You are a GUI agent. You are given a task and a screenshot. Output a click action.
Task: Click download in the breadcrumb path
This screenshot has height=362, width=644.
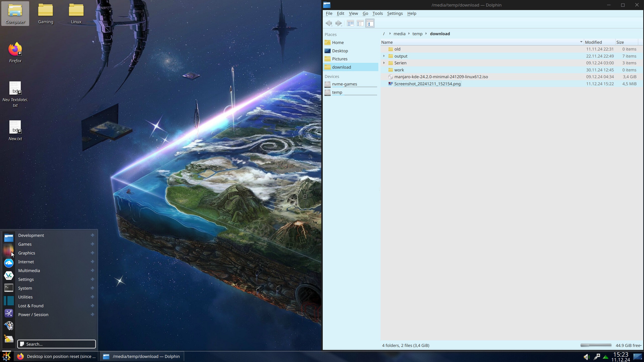440,34
